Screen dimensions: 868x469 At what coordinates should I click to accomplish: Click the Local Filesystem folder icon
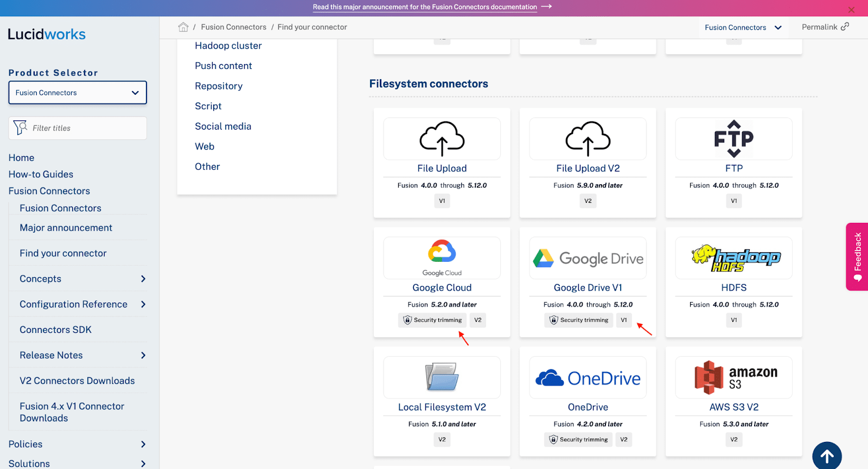[442, 377]
